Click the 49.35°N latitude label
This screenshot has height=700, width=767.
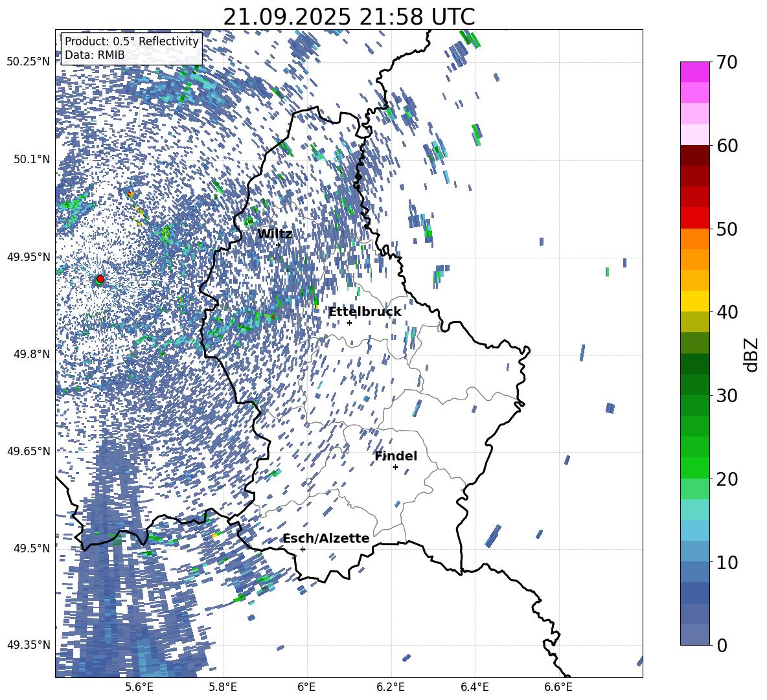pos(29,645)
